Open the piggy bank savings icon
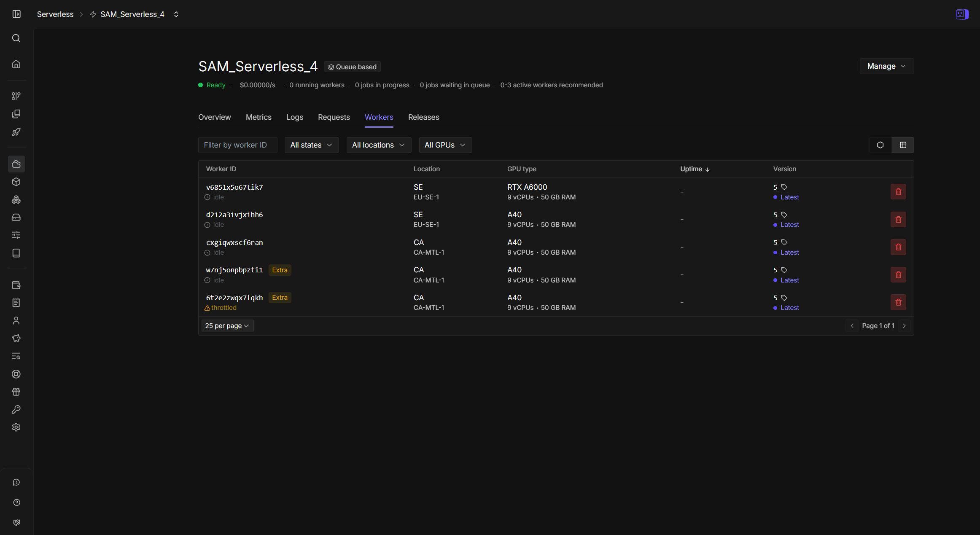 point(16,338)
